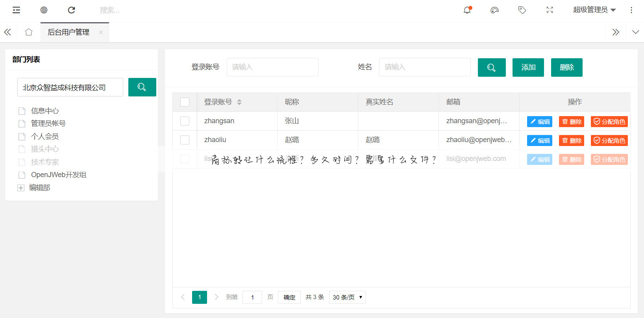The image size is (644, 318).
Task: Assign role to zhaoliu
Action: 609,141
